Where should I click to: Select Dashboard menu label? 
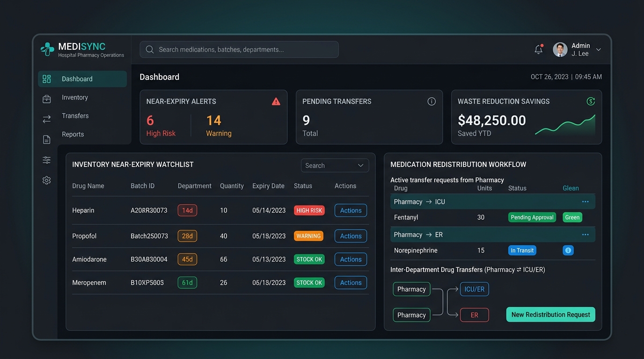pyautogui.click(x=77, y=79)
